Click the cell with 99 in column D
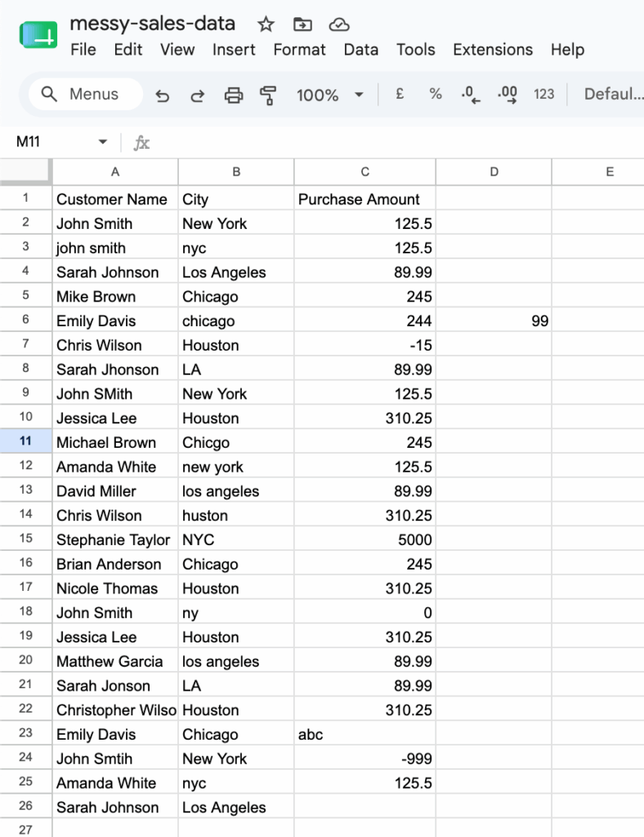The image size is (644, 837). click(x=494, y=320)
